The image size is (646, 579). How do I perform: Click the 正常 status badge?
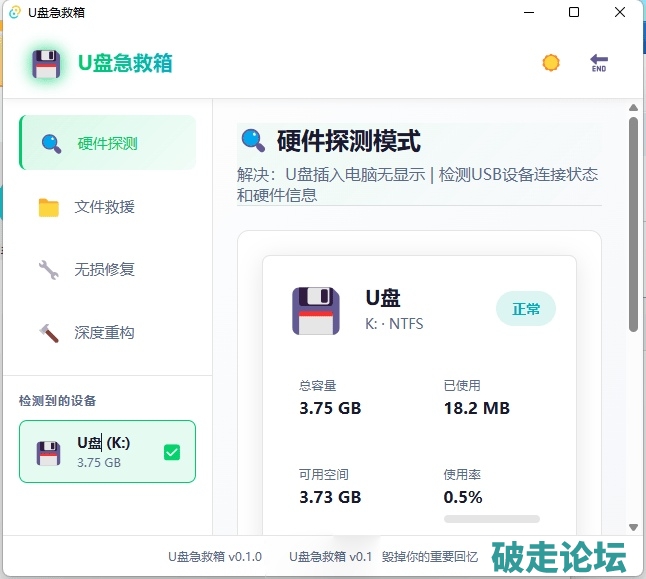coord(526,309)
